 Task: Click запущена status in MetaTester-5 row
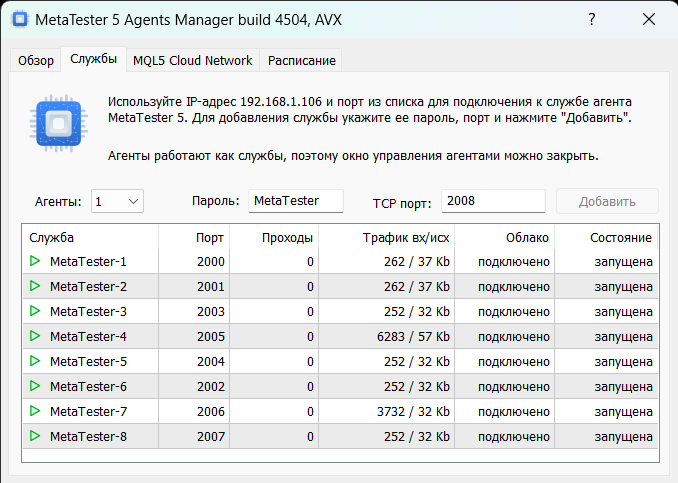(x=624, y=362)
